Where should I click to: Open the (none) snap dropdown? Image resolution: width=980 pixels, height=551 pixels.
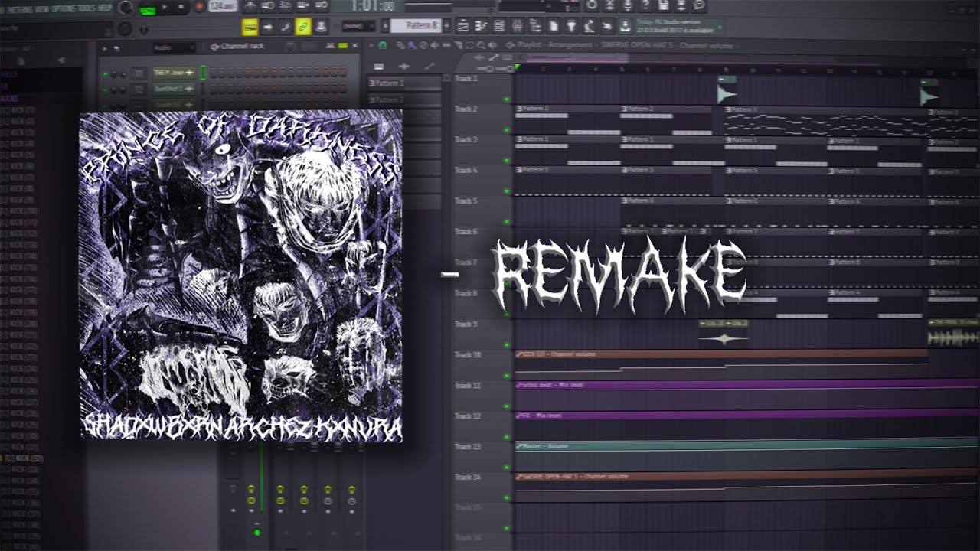[x=358, y=26]
